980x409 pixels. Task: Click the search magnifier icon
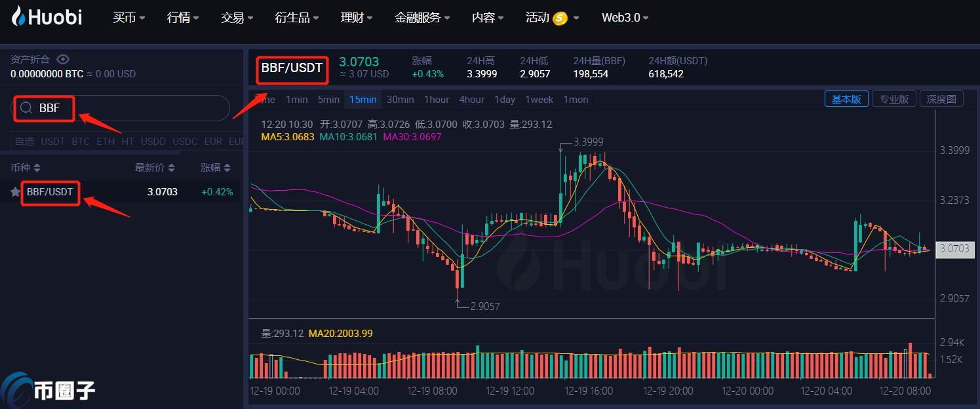(x=26, y=108)
